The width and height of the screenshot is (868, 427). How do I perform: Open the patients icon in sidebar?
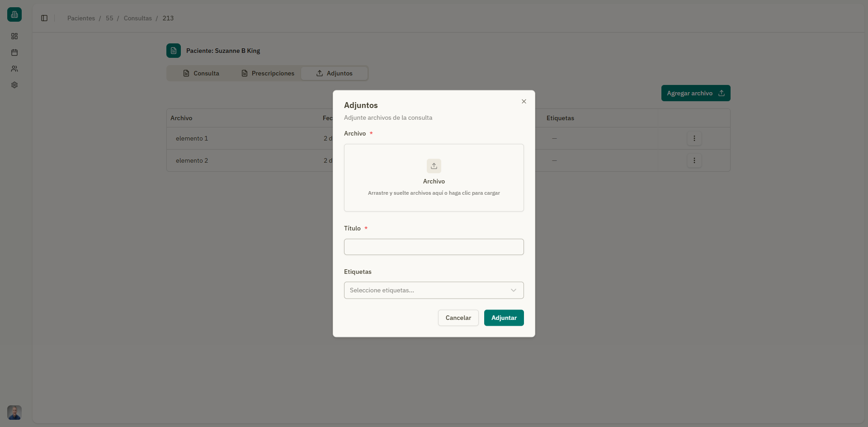[14, 69]
